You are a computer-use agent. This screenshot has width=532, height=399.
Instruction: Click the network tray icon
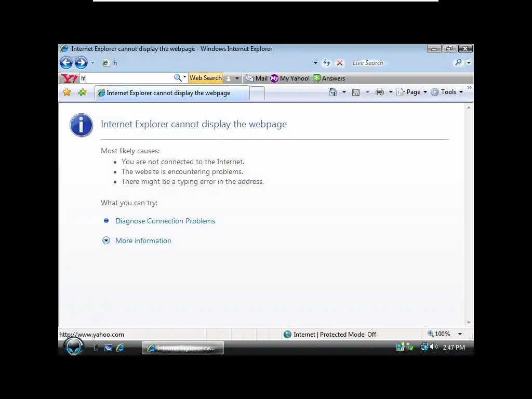pyautogui.click(x=424, y=347)
